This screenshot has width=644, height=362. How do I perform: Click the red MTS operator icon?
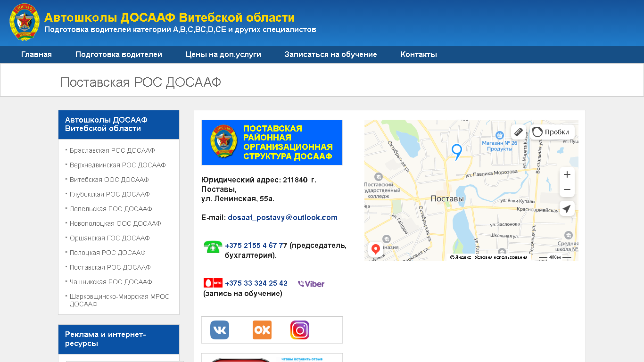213,283
